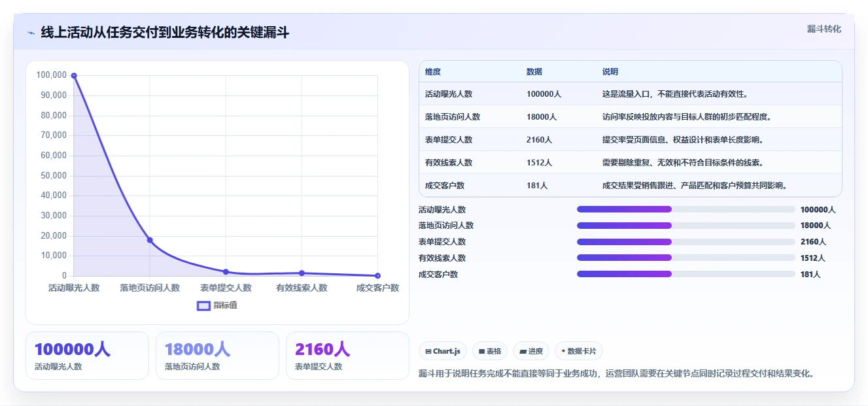
Task: Click the 50,000 y-axis label
Action: (x=54, y=175)
